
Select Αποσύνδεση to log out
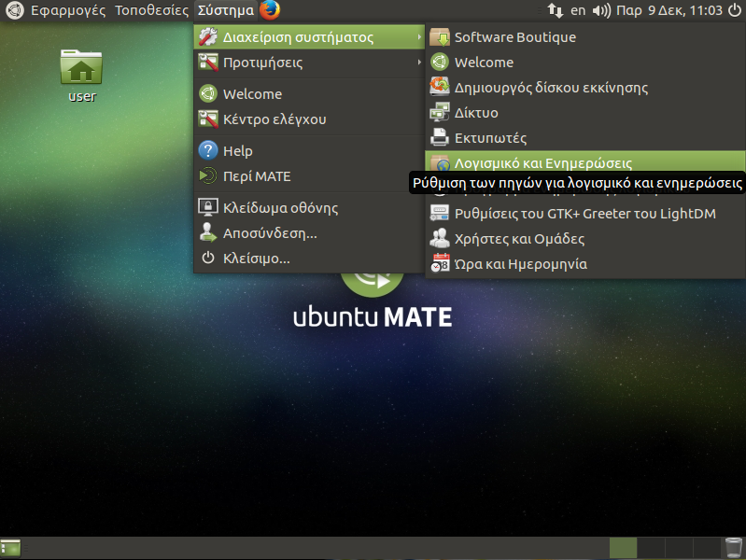tap(269, 233)
